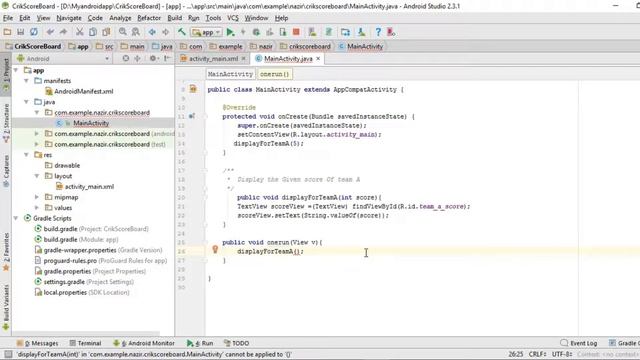Open Project panel gear settings
640x360 pixels.
pyautogui.click(x=153, y=58)
